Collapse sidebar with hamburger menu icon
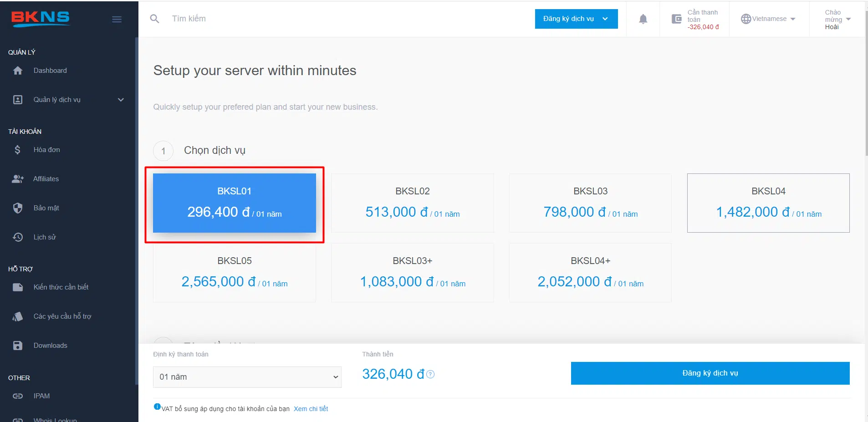868x422 pixels. click(117, 19)
